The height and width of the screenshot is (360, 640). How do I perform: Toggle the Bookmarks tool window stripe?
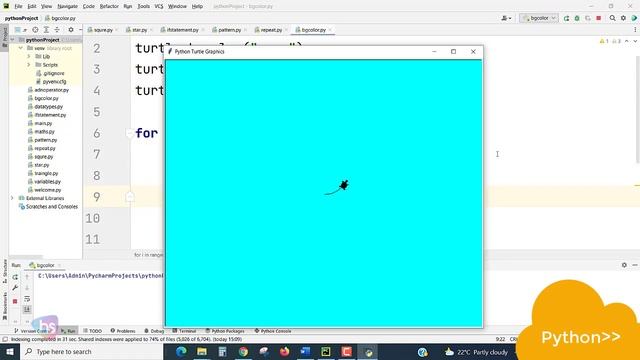(x=4, y=306)
